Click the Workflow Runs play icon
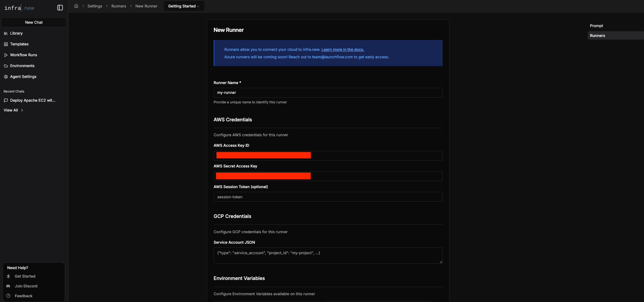This screenshot has height=302, width=644. 6,55
